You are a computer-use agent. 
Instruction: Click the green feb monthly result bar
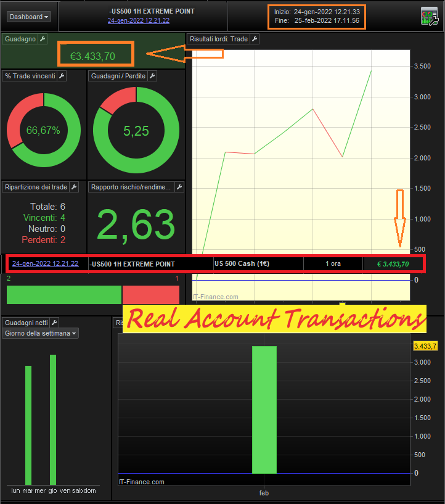pyautogui.click(x=264, y=410)
